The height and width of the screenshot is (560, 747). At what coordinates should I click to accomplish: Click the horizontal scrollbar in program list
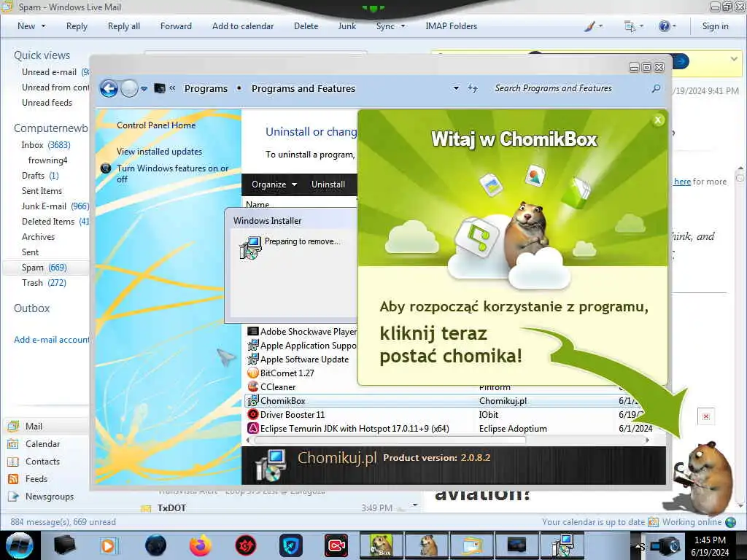391,440
